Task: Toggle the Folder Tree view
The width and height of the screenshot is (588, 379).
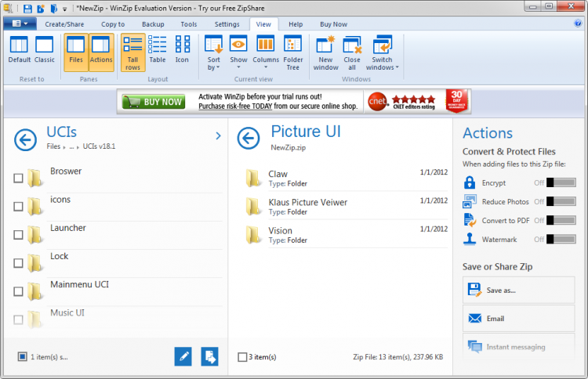Action: pyautogui.click(x=293, y=52)
